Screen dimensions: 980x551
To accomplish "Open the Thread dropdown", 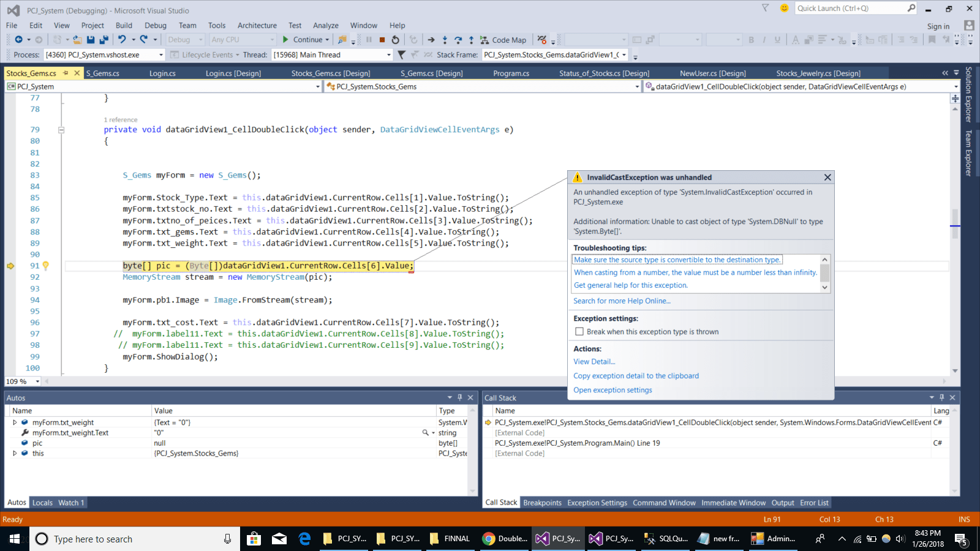I will coord(388,55).
